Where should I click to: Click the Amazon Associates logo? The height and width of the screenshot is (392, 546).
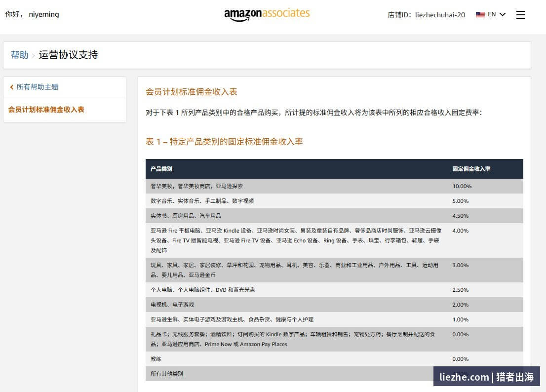267,14
